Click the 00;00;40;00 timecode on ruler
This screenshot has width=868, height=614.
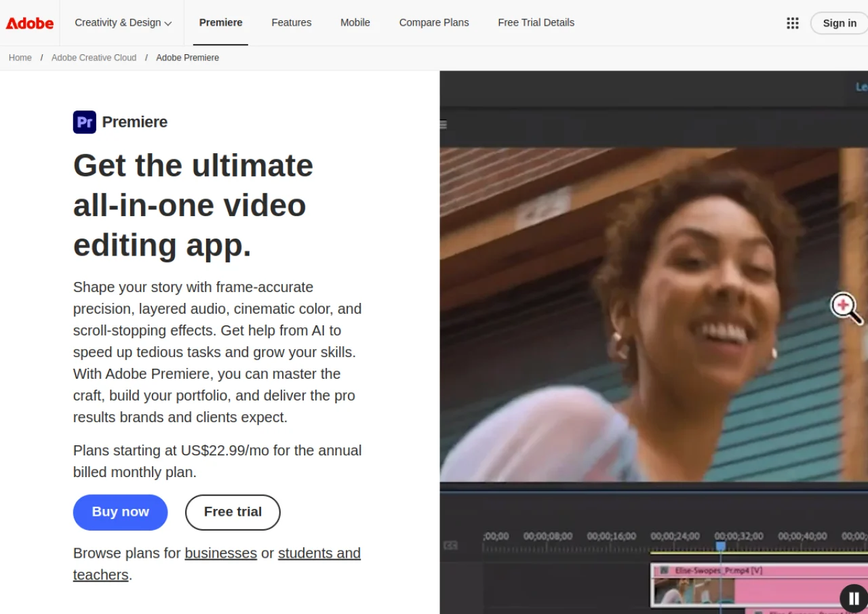[803, 536]
